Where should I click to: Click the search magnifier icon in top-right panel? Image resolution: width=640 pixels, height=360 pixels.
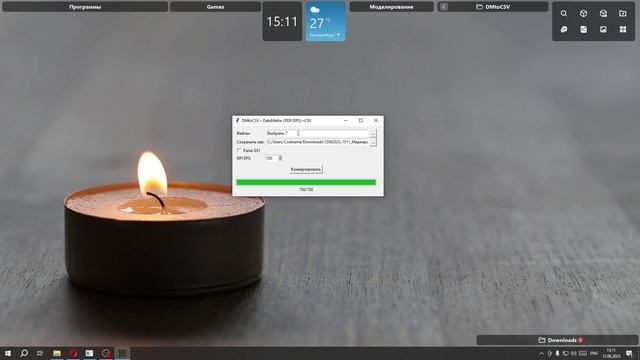(x=564, y=13)
